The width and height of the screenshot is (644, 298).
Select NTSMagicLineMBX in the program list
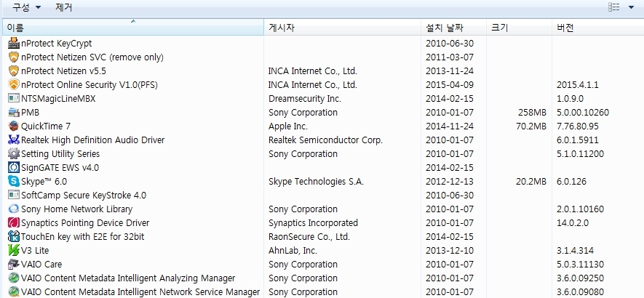(x=58, y=99)
